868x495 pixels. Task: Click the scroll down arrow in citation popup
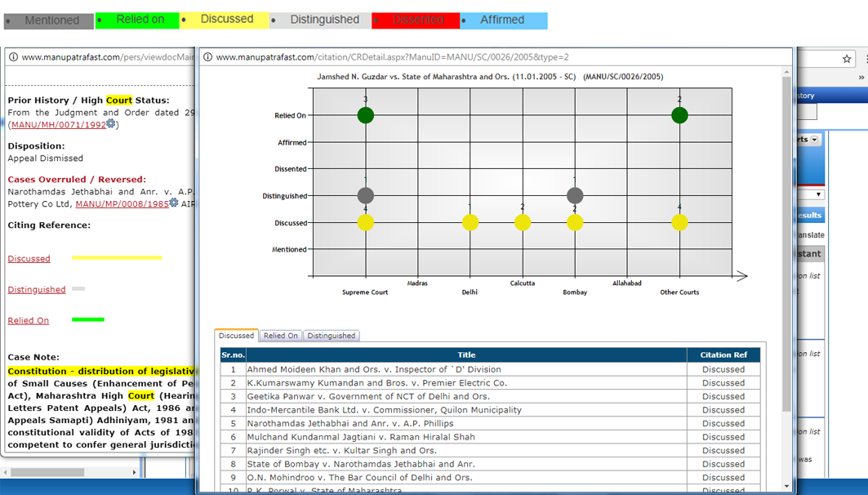(x=787, y=486)
